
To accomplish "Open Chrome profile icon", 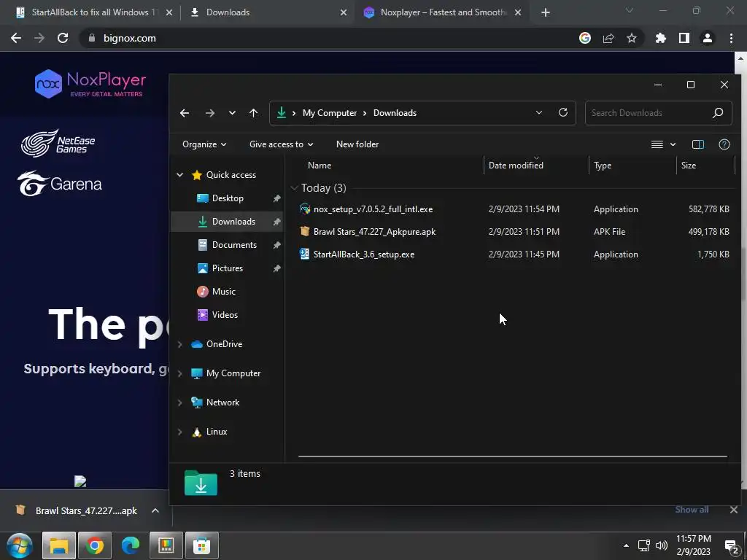I will coord(708,38).
